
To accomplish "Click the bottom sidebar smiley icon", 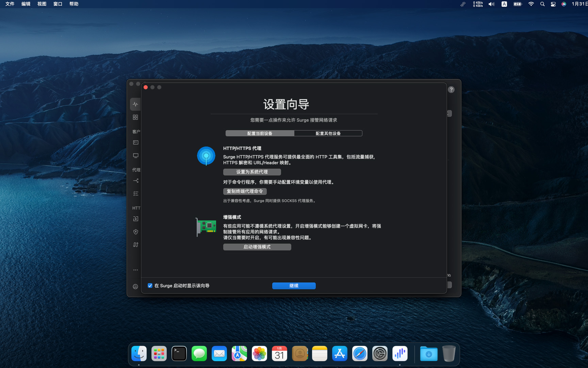I will [135, 287].
